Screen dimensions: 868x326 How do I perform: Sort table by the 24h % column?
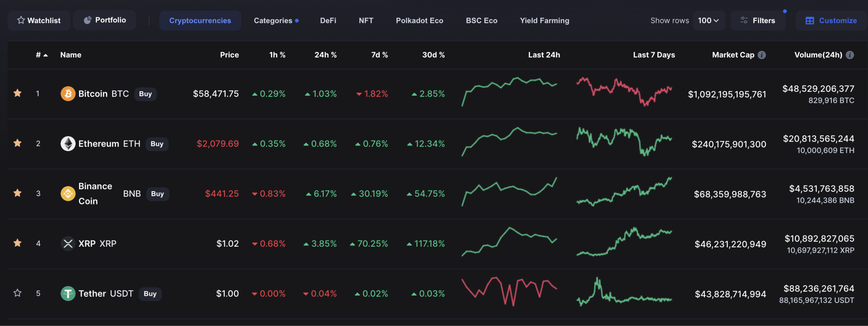[x=325, y=55]
